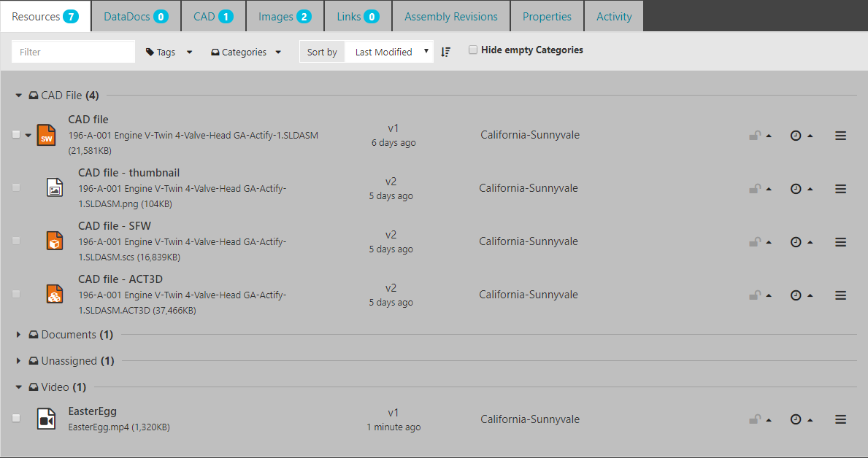
Task: Select the checkbox for the EasterEgg video
Action: pyautogui.click(x=16, y=418)
